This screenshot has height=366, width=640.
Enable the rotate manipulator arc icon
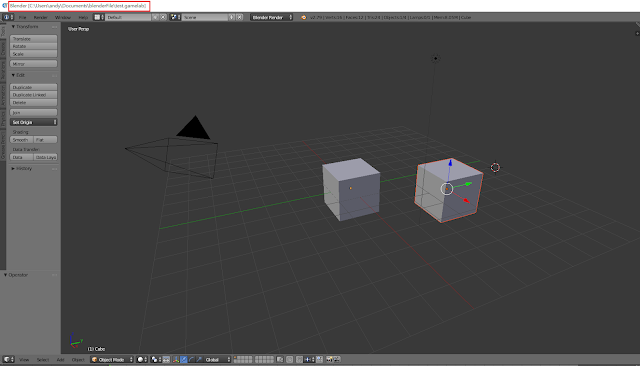pos(191,359)
